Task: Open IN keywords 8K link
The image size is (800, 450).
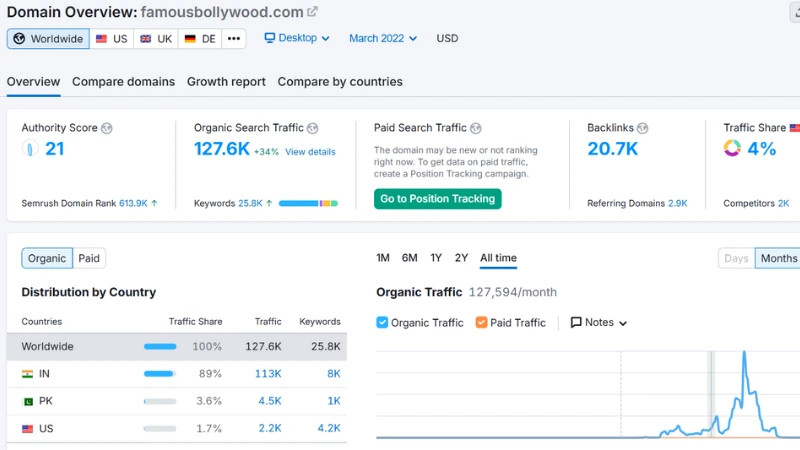Action: [x=334, y=373]
